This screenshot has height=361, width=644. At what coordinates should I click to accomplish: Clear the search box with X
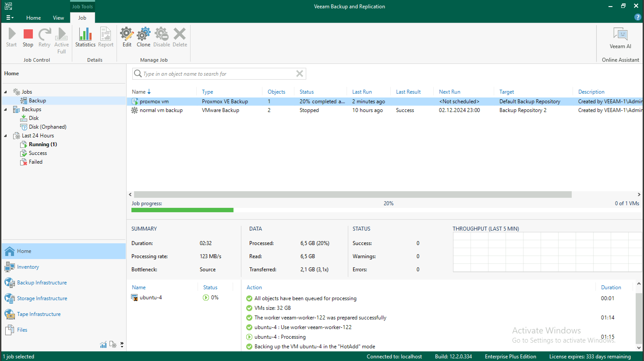299,74
